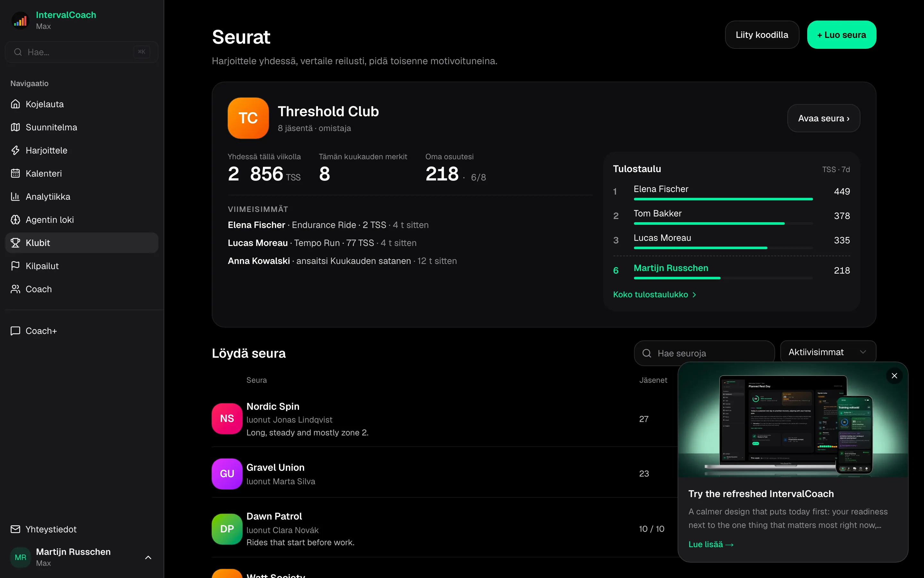Open Analytiikka chart icon

15,197
